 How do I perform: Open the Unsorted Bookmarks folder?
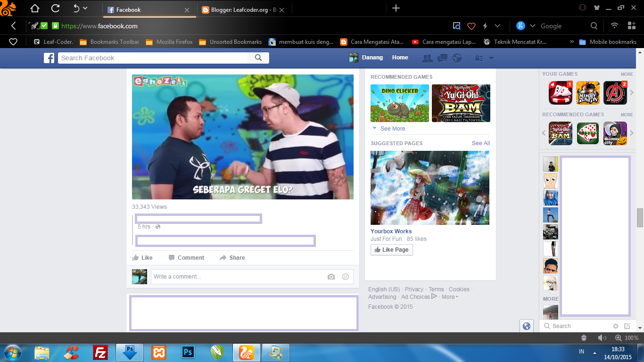coord(230,42)
